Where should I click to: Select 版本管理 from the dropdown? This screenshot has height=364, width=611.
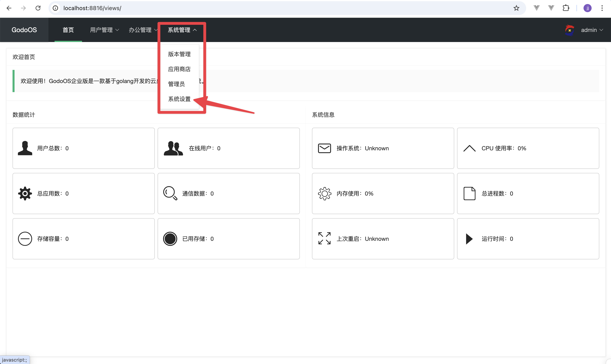(x=179, y=54)
